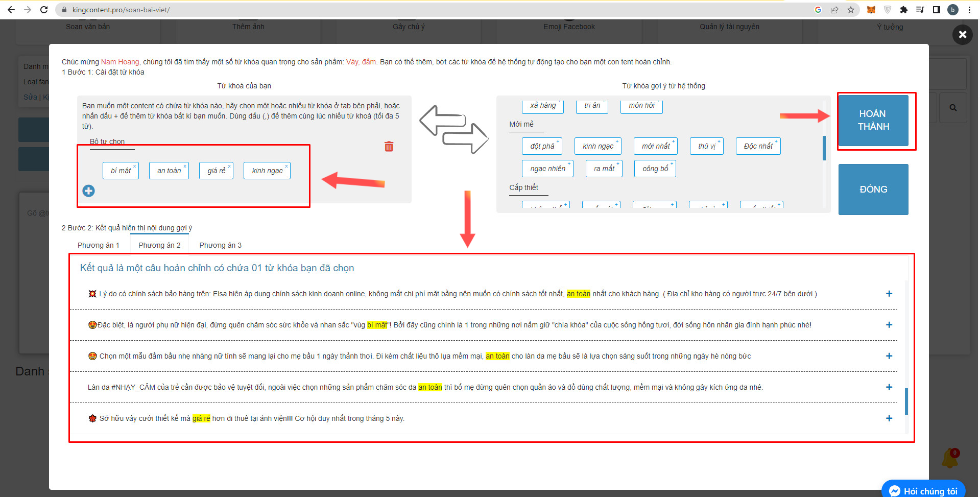Screen dimensions: 980x497
Task: Click the HOÀN THÀNH button
Action: pyautogui.click(x=873, y=121)
